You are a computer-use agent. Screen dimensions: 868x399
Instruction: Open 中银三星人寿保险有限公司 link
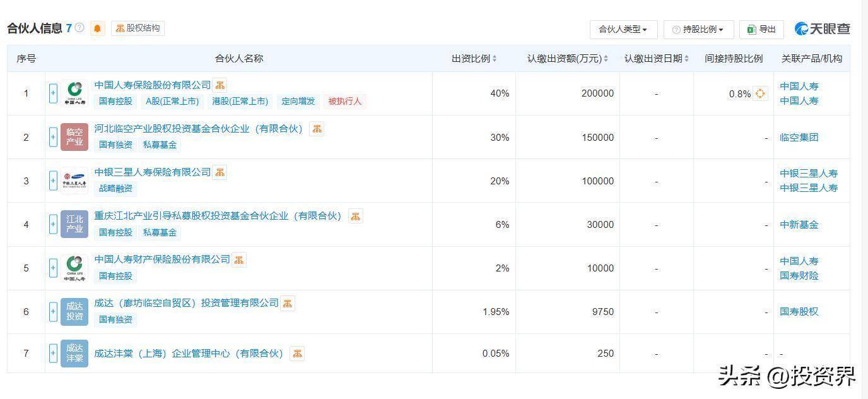point(153,172)
